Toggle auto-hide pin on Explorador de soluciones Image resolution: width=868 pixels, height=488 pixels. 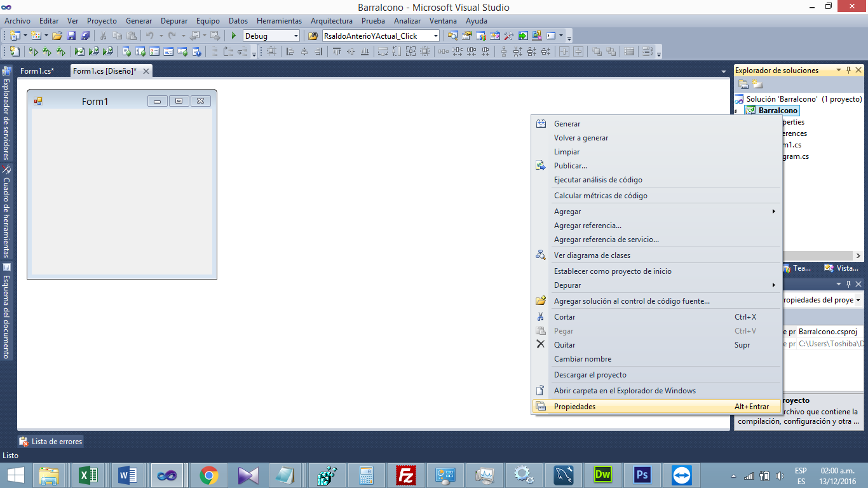pos(850,70)
